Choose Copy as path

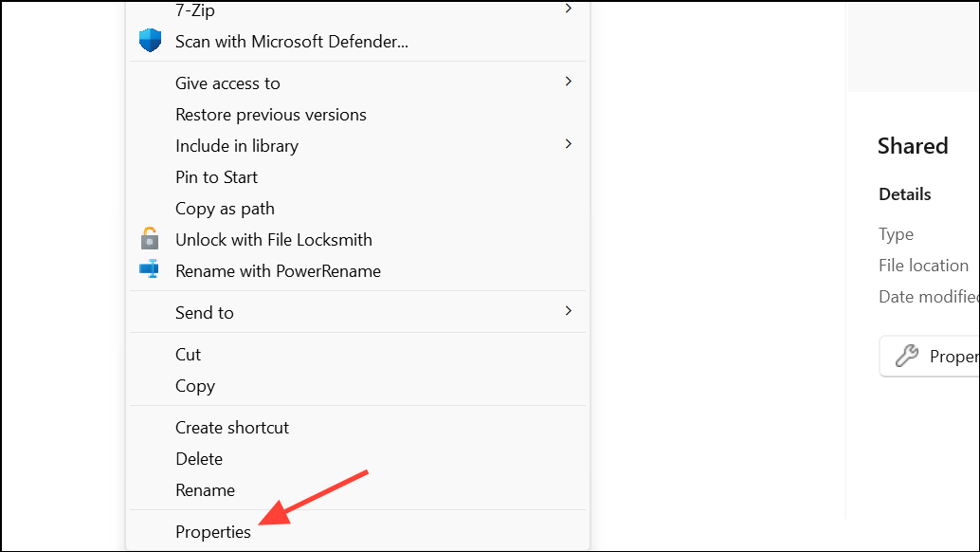225,208
